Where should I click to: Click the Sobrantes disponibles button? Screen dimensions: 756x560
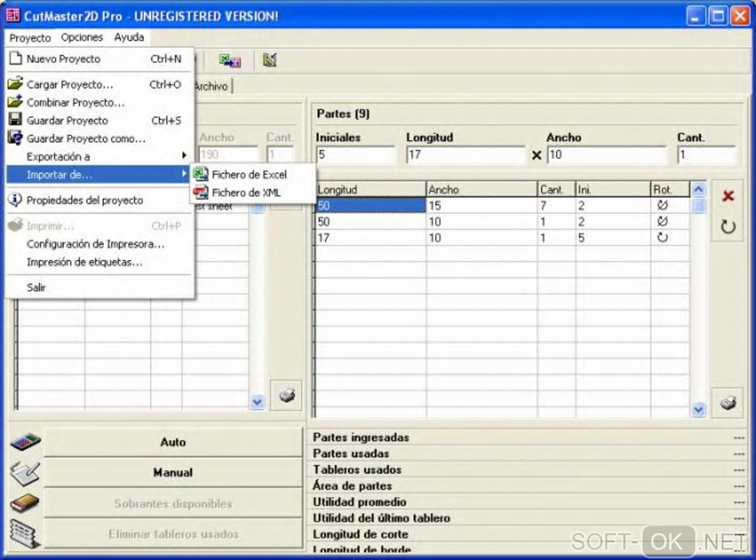click(173, 503)
